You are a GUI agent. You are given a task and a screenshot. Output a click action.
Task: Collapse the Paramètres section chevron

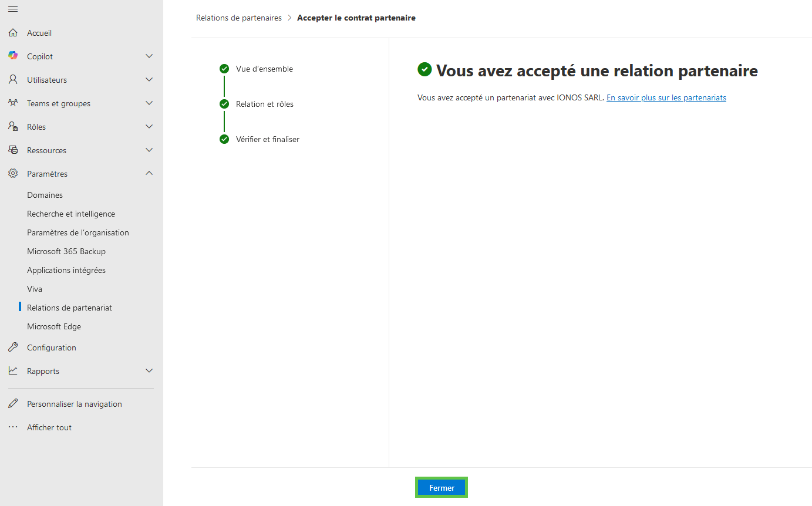(x=149, y=173)
